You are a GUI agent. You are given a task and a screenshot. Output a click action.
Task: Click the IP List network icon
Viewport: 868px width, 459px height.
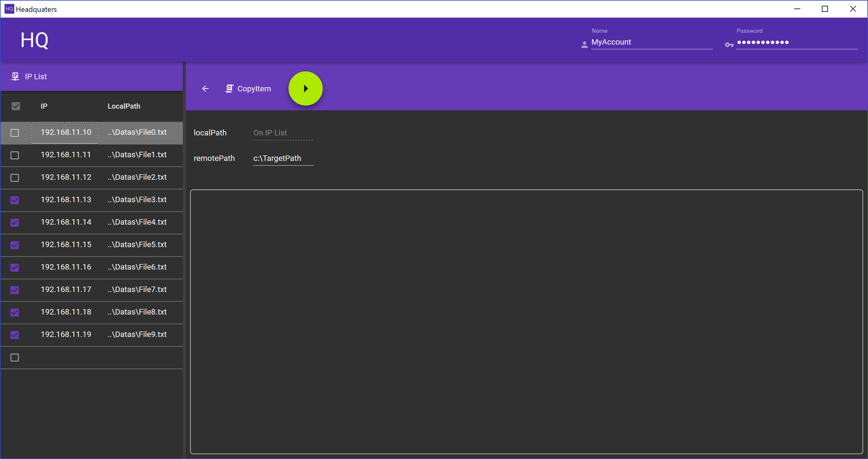(15, 76)
